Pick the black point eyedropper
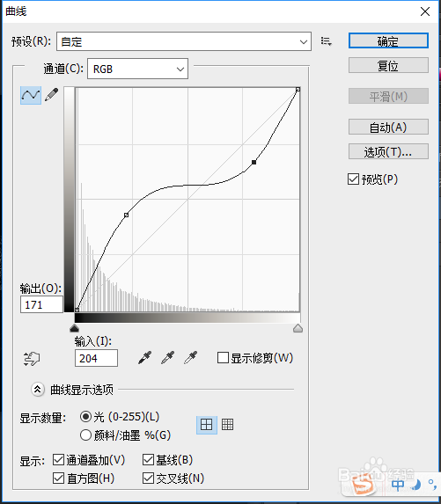441x504 pixels. coord(144,358)
